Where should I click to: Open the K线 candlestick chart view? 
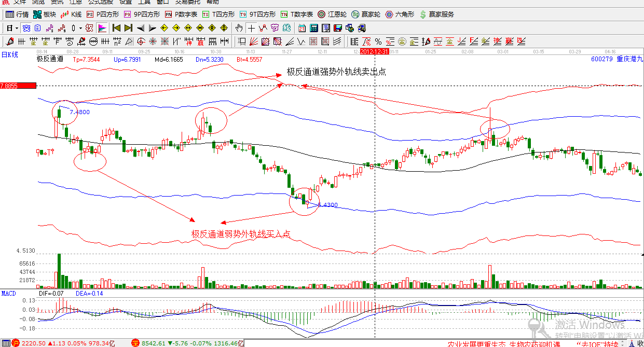point(71,15)
